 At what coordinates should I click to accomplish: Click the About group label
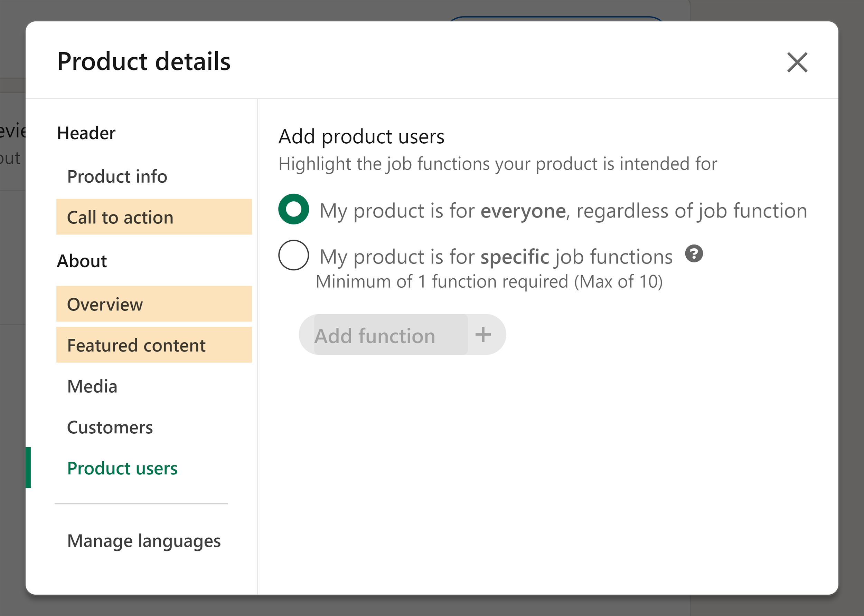(82, 261)
